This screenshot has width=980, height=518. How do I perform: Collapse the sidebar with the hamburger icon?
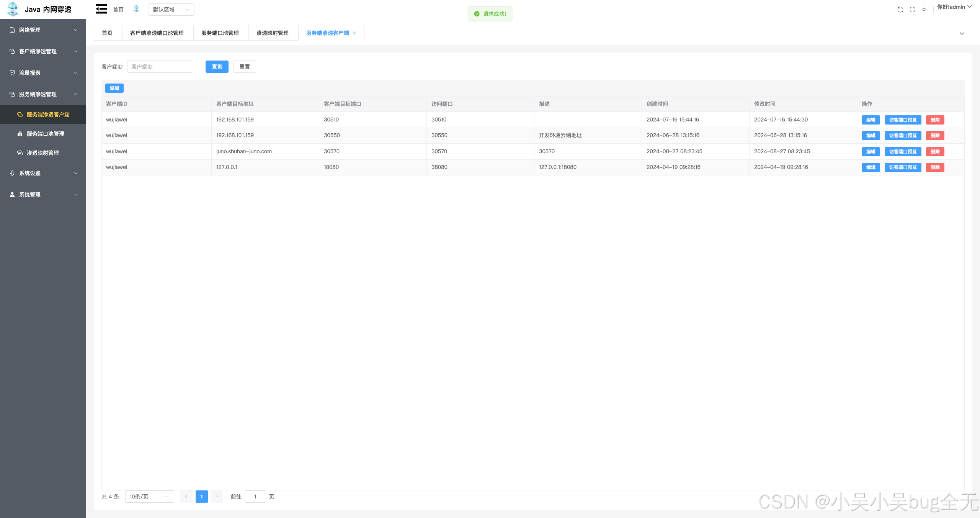101,9
